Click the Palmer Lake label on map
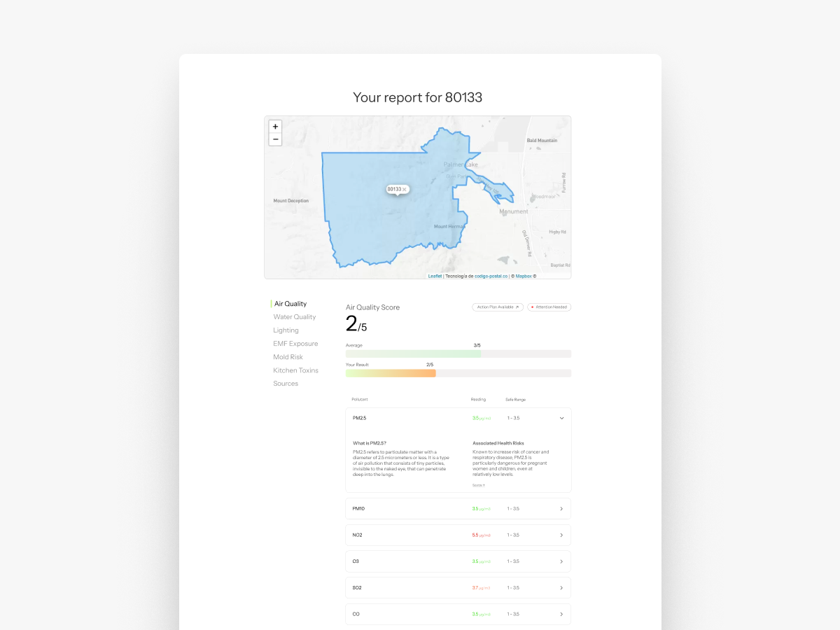Screen dimensions: 840x630 (461, 164)
